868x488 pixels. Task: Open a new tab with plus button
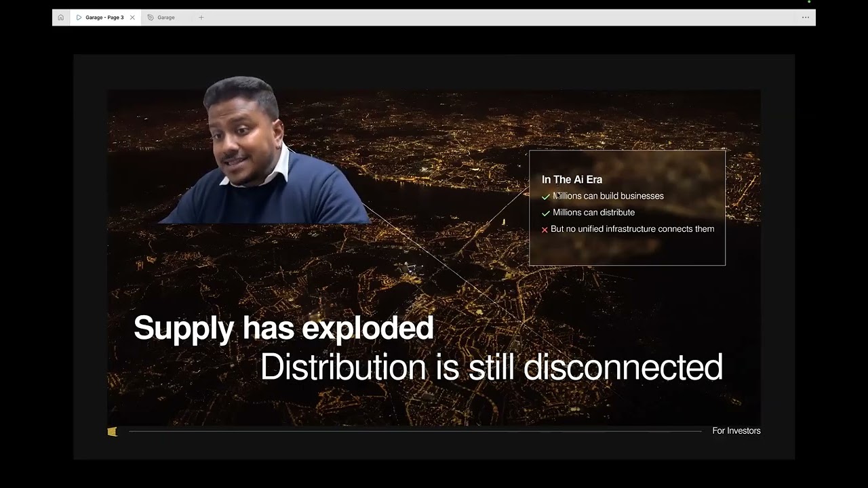(x=201, y=18)
